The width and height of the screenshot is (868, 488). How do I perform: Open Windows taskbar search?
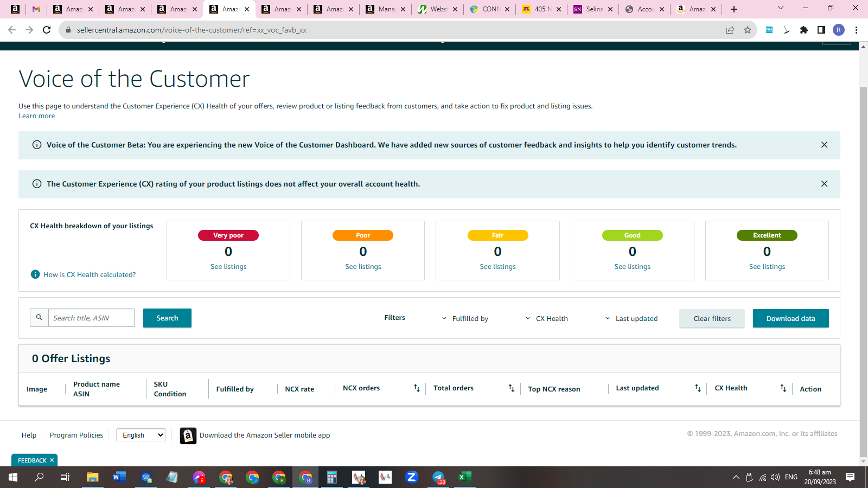(x=39, y=477)
